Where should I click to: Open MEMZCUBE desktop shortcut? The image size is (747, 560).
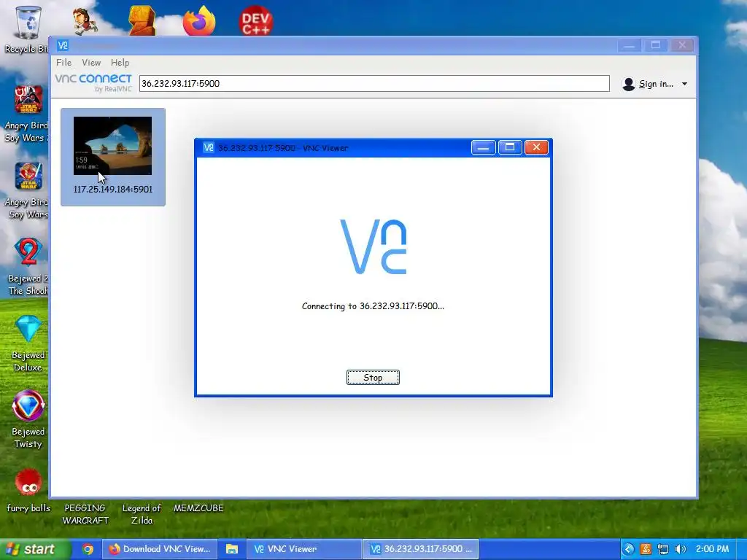tap(198, 508)
